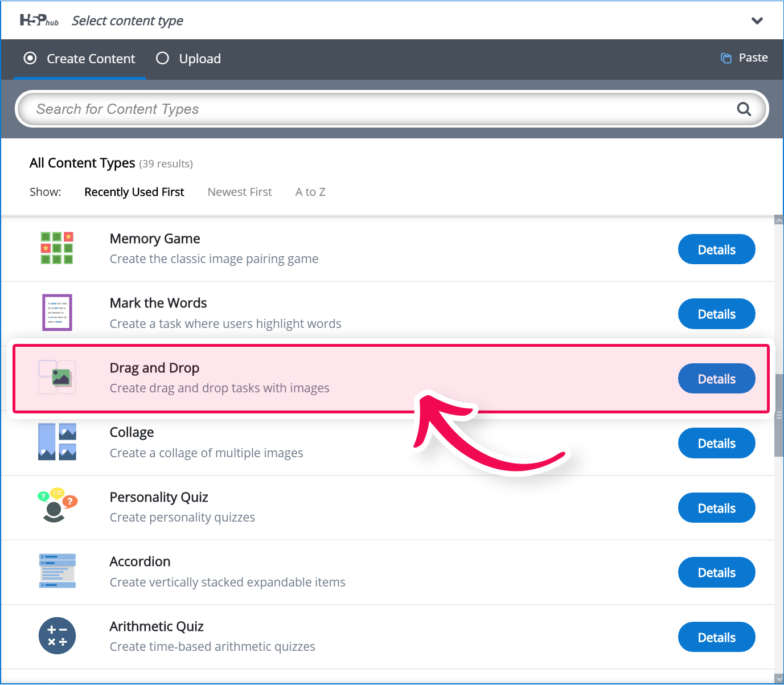
Task: Click the Memory Game grid icon
Action: (57, 248)
